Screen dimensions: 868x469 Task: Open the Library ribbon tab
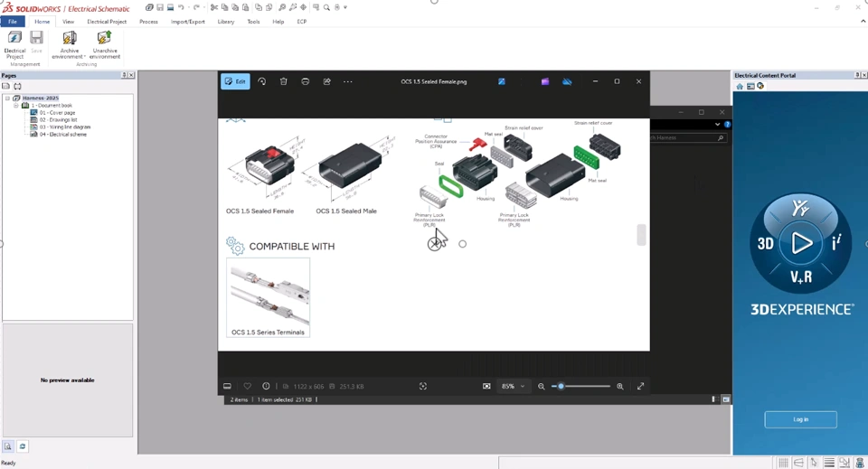(x=225, y=22)
